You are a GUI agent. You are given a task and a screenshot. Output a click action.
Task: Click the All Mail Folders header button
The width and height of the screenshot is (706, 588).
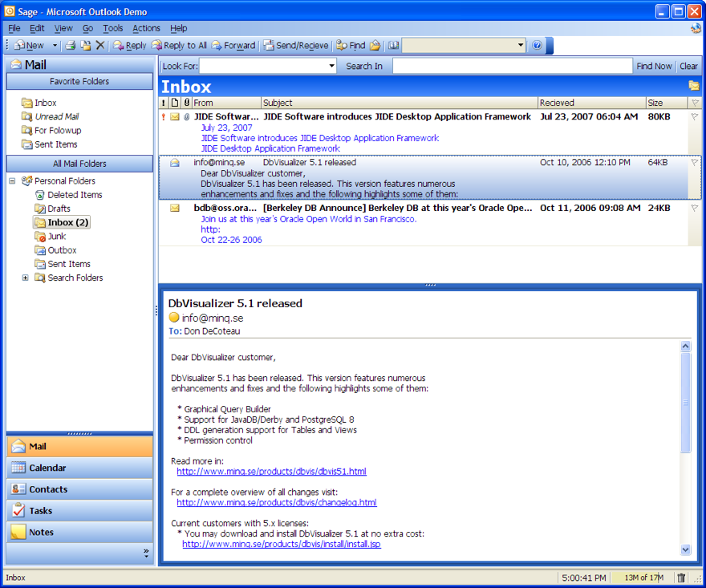79,164
